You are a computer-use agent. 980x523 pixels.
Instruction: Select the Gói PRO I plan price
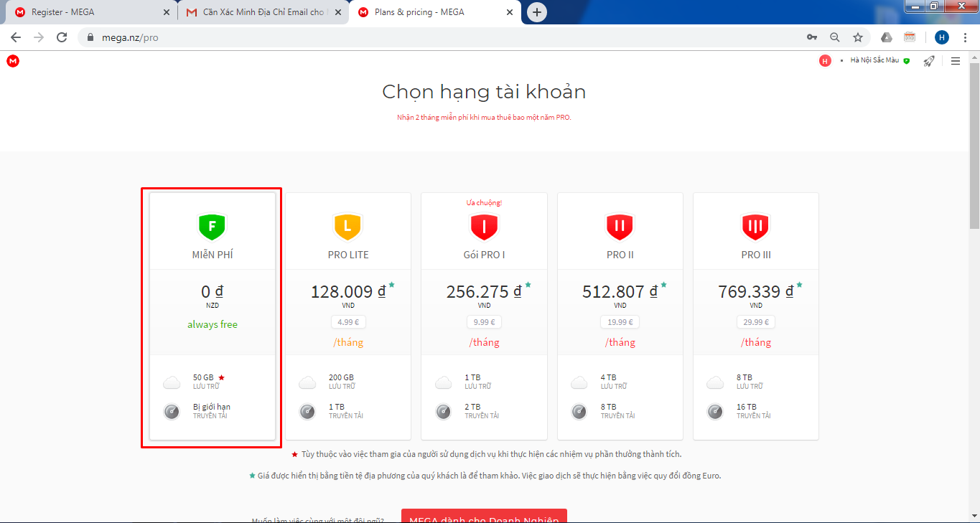point(483,292)
